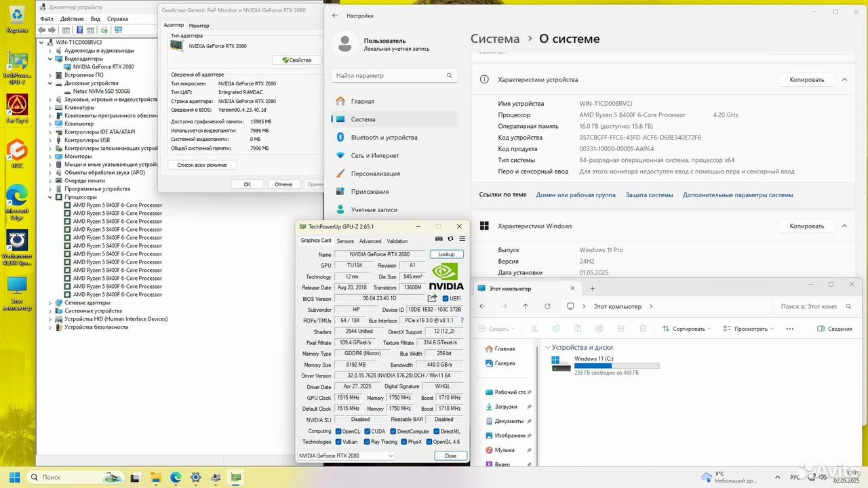Toggle Vulkan checkbox in GPU-Z
The height and width of the screenshot is (488, 868).
(x=338, y=442)
